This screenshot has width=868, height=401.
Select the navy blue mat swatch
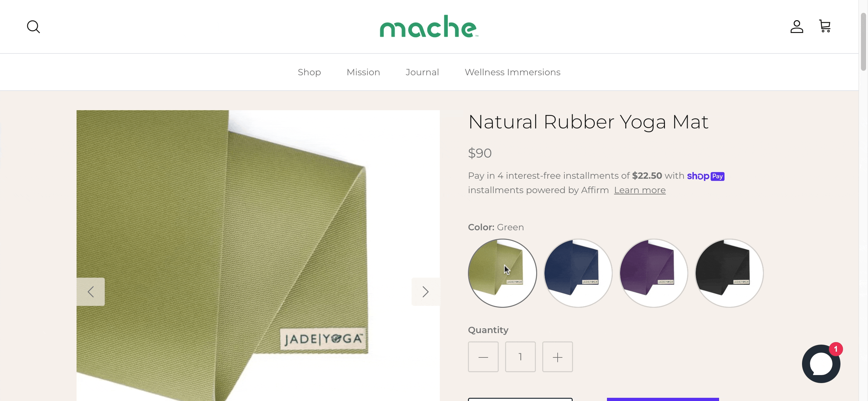[x=577, y=273]
